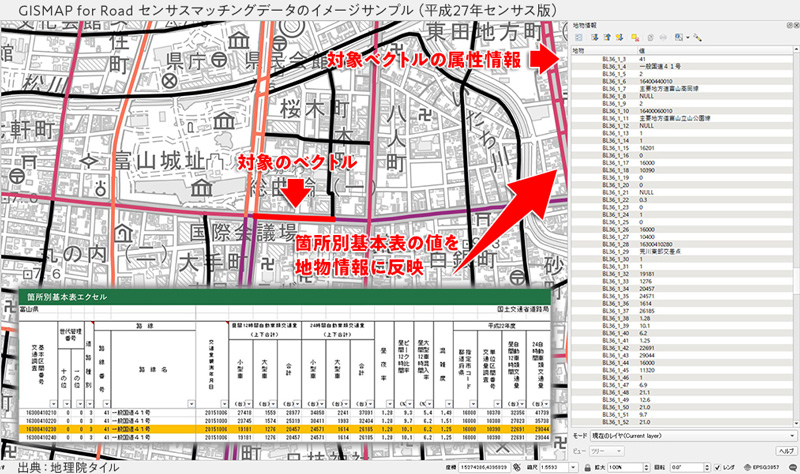Click the 座標 coordinate input field
Image resolution: width=800 pixels, height=474 pixels.
[485, 467]
